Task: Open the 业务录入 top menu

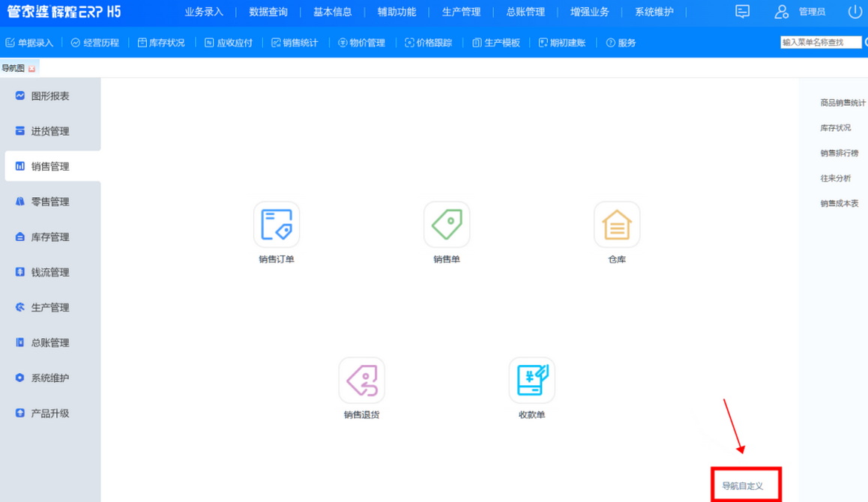Action: coord(204,12)
